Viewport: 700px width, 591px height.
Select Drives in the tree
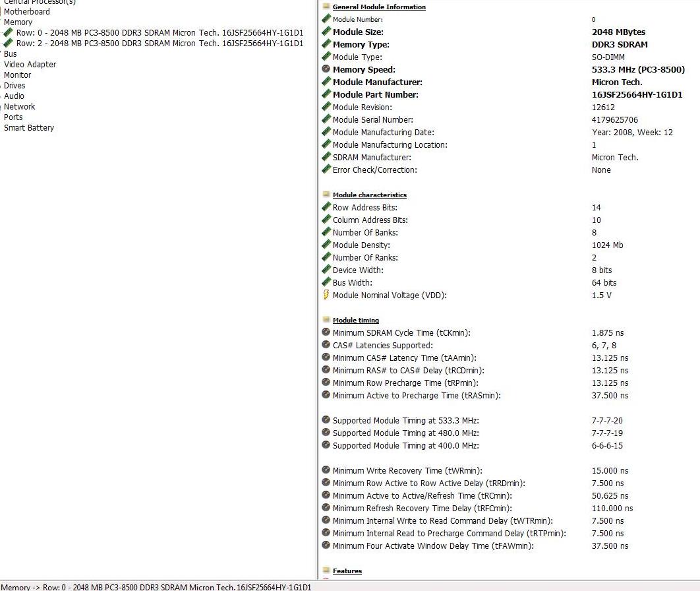[x=15, y=85]
